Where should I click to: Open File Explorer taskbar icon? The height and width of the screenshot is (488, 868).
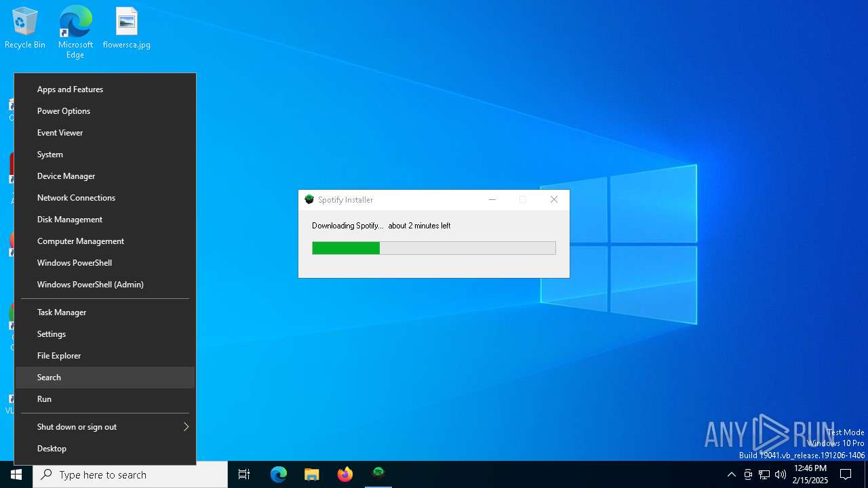point(312,474)
